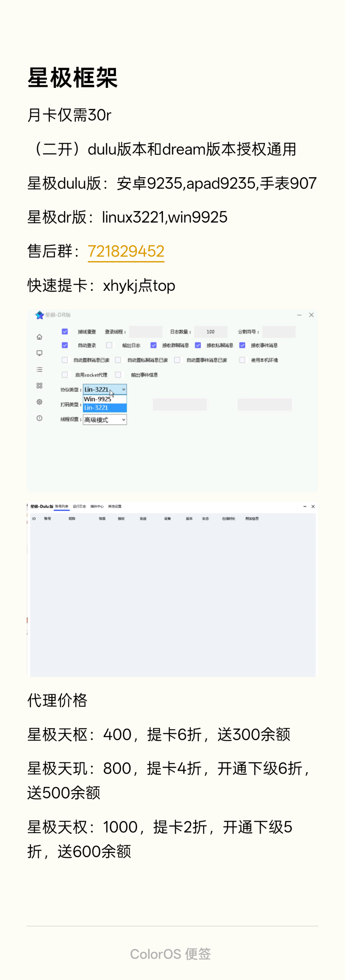Select the list icon in the sidebar
The width and height of the screenshot is (345, 980).
click(39, 369)
